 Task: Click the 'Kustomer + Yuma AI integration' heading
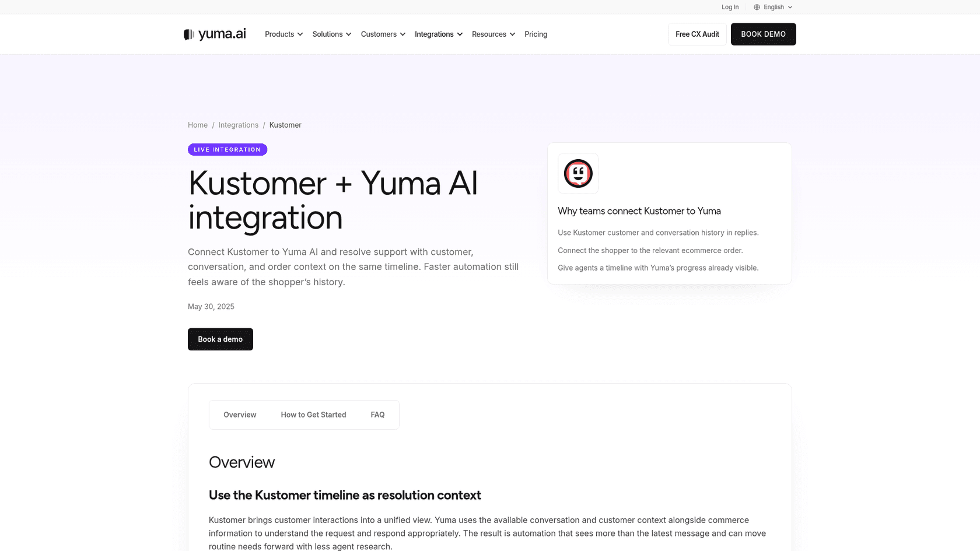[x=333, y=201]
